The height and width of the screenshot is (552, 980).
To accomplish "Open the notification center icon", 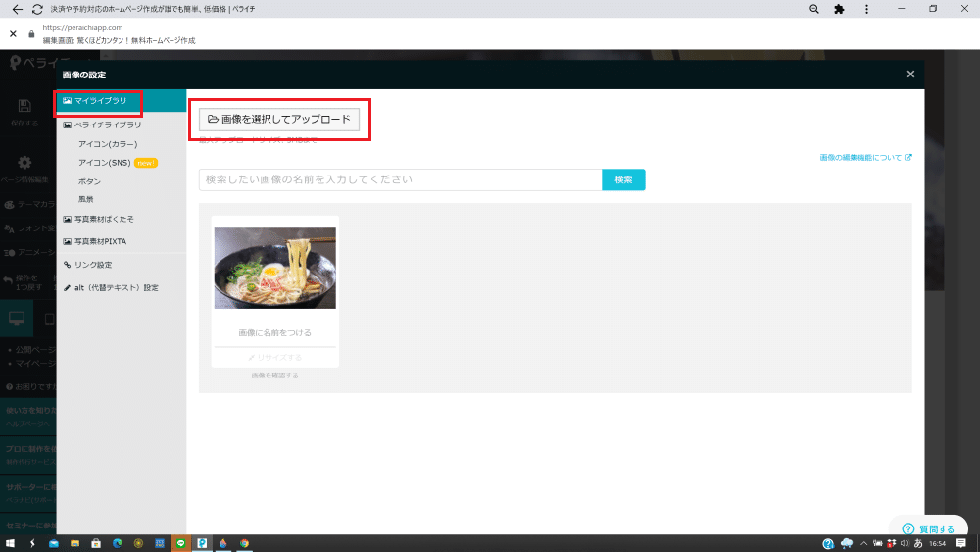I will click(x=961, y=543).
